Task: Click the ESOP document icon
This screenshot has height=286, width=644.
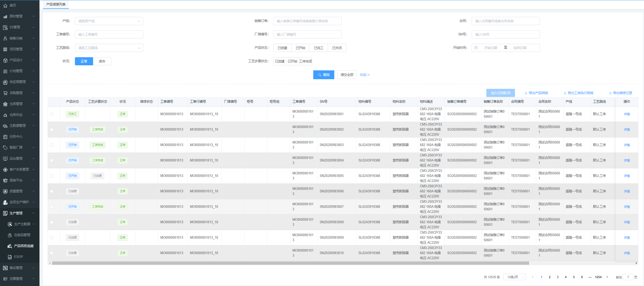Action: point(10,257)
